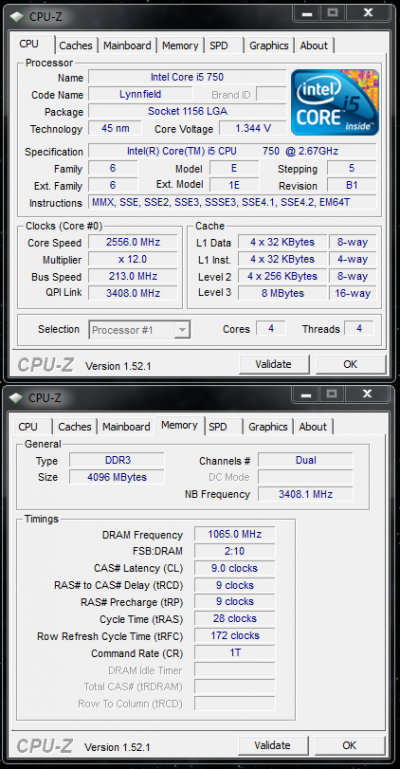Click memory Size value 4096 MBytes

click(117, 477)
